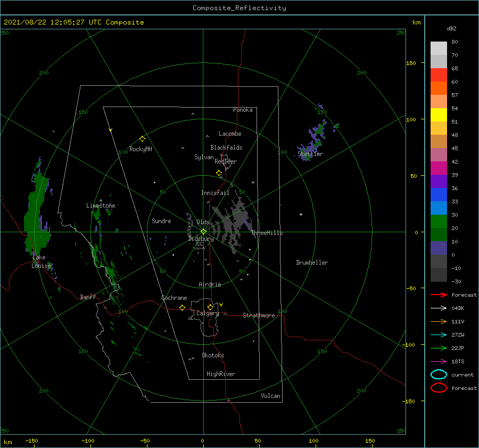The image size is (479, 448).
Task: Pick the red 60-65 dBZ color swatch
Action: (439, 75)
